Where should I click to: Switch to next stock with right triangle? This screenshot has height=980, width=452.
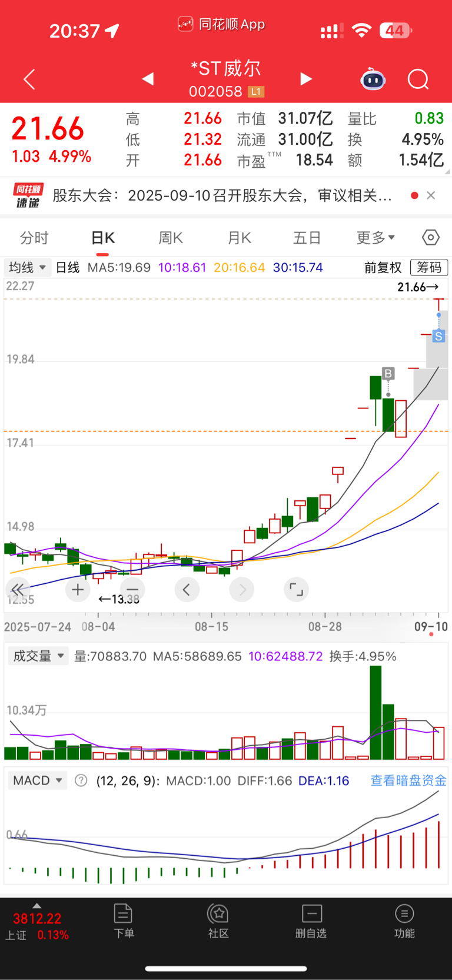tap(306, 79)
